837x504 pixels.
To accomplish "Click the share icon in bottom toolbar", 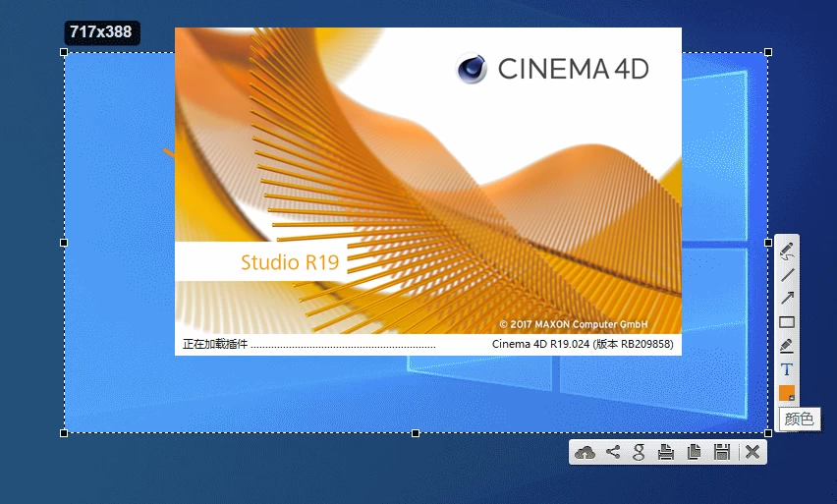I will 613,452.
